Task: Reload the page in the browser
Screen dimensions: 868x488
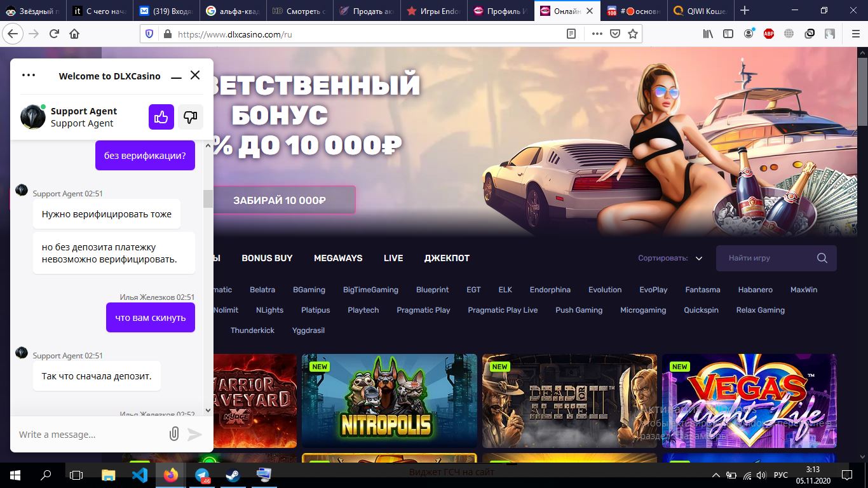Action: point(54,34)
